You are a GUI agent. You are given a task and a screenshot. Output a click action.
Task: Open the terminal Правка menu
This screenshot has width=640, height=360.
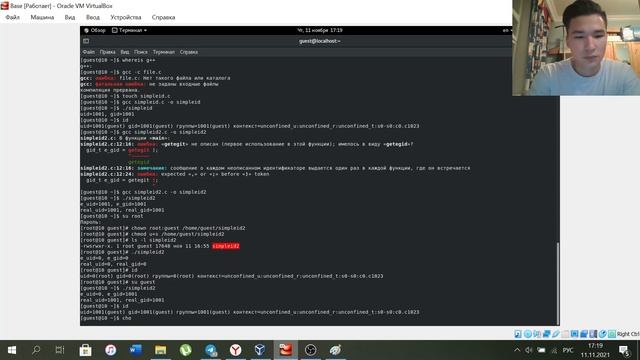[107, 52]
